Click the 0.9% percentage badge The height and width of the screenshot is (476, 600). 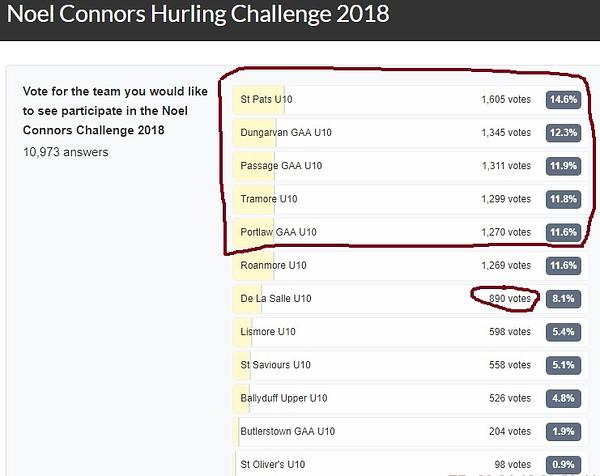(563, 465)
